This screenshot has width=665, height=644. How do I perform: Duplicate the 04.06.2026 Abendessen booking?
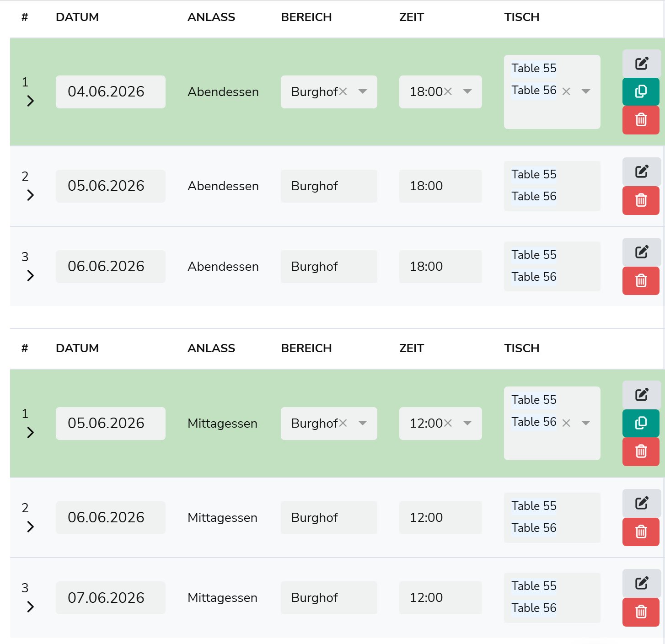(641, 91)
